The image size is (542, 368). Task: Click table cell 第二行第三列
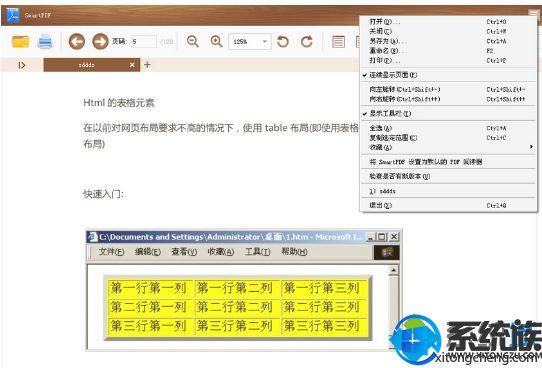click(x=324, y=307)
